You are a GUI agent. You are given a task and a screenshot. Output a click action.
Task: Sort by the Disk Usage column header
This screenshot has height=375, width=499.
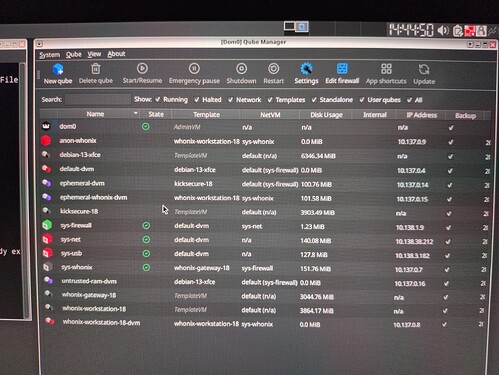tap(326, 115)
